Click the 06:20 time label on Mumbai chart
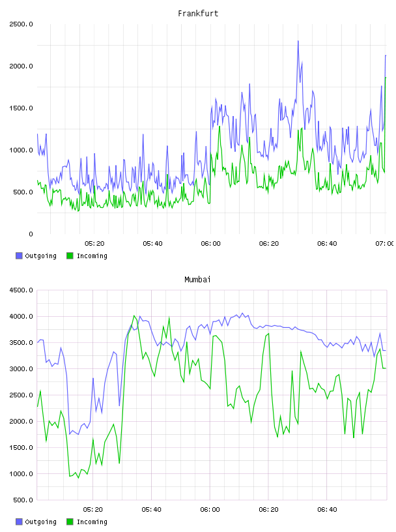 (268, 510)
